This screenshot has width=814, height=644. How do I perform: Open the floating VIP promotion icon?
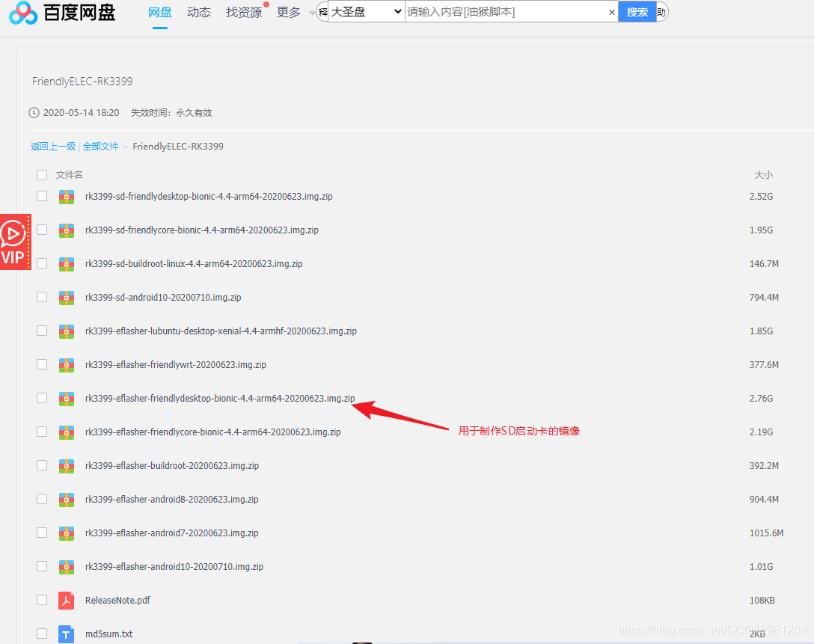coord(15,242)
